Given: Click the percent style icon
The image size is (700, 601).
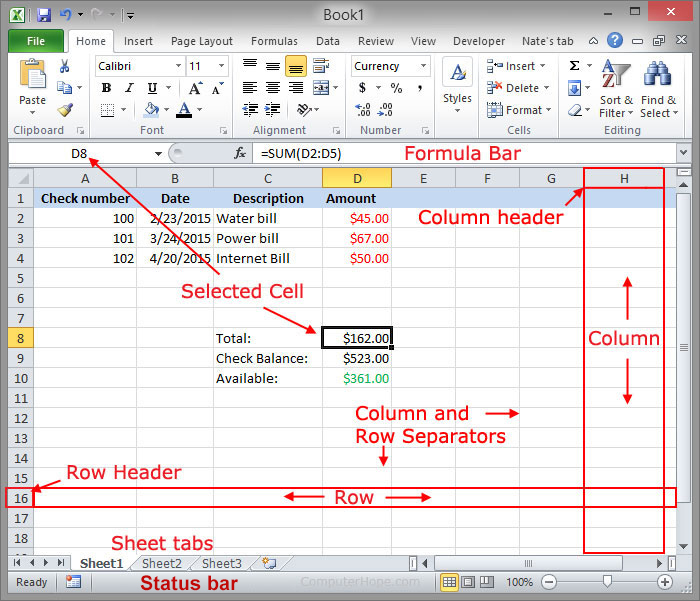Looking at the screenshot, I should coord(396,88).
